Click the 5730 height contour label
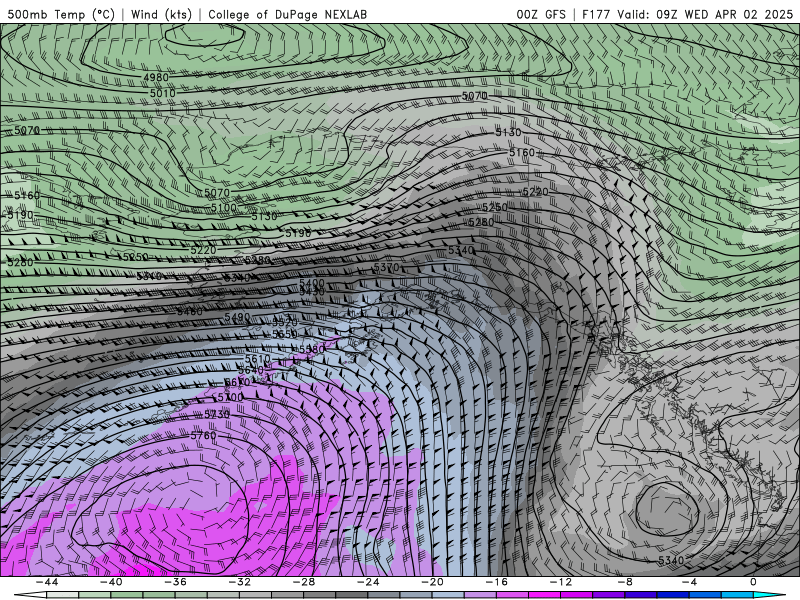800x600 pixels. 217,414
